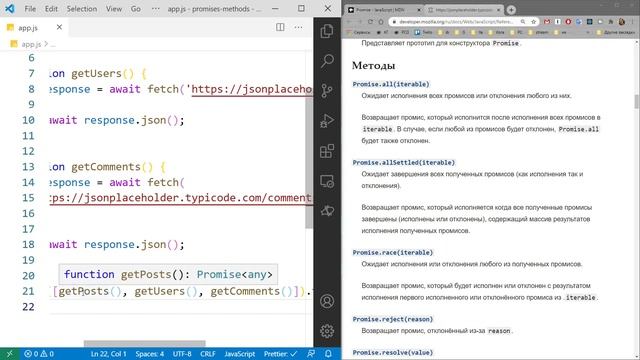This screenshot has width=640, height=360.
Task: Click the feedback icon in status bar
Action: 311,354
